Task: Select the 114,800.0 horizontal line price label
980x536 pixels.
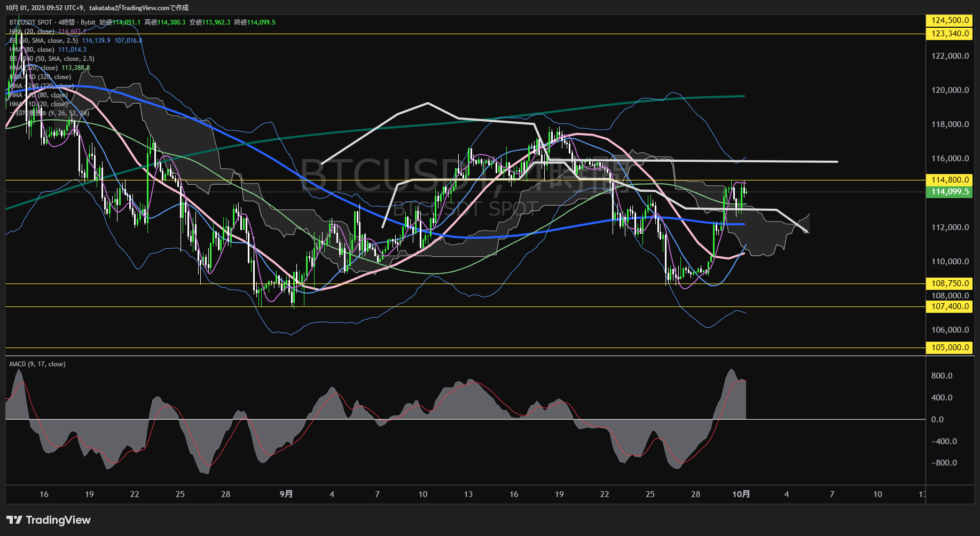Action: pyautogui.click(x=949, y=180)
